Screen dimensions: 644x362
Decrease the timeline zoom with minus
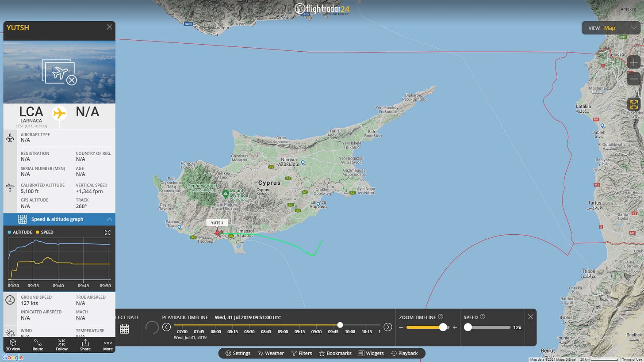click(401, 328)
